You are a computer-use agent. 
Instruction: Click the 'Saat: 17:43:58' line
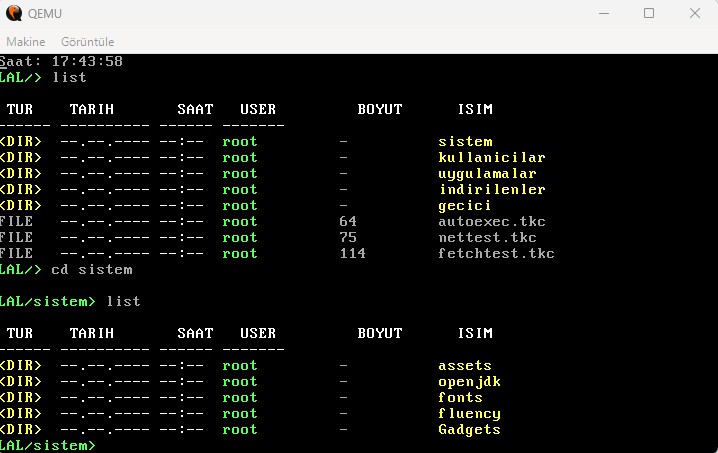click(61, 61)
